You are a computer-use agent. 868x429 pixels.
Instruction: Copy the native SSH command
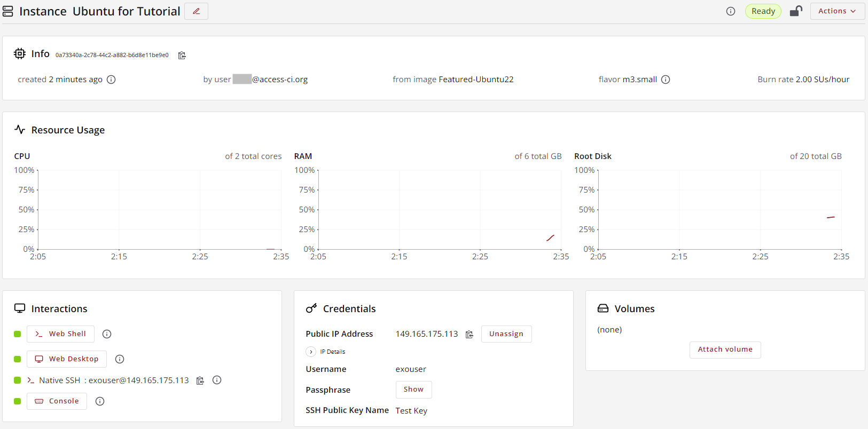[x=200, y=380]
